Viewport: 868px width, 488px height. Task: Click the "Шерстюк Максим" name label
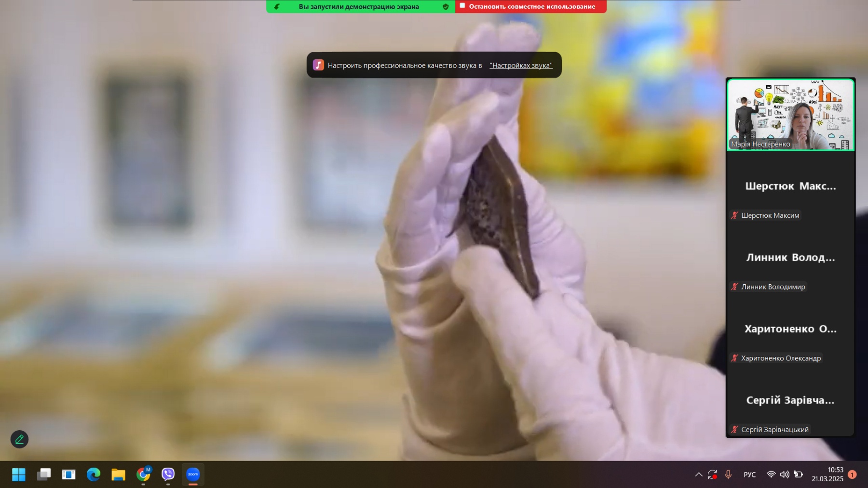point(770,215)
